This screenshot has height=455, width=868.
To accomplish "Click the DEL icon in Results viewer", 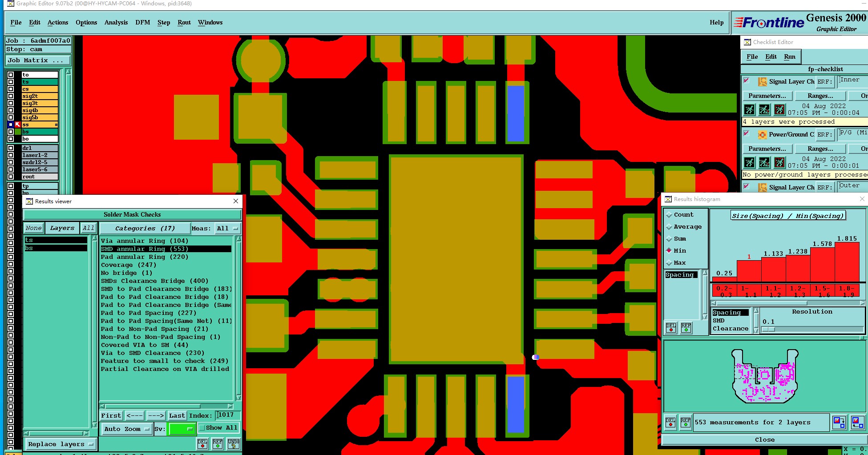I will pos(202,443).
